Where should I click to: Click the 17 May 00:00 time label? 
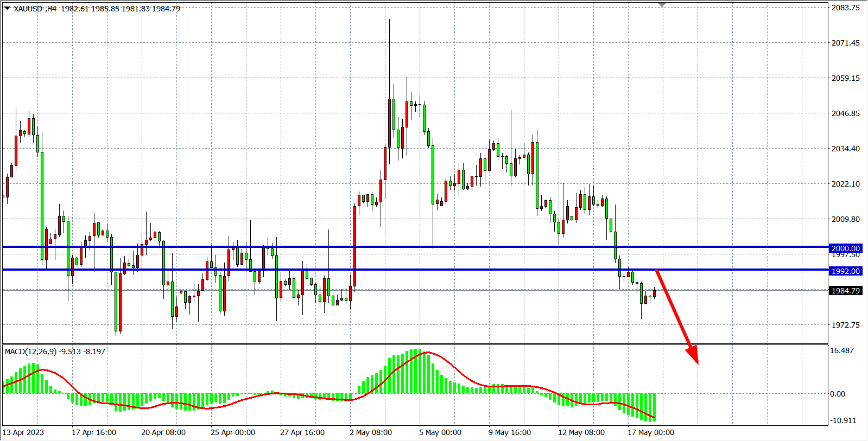[x=650, y=432]
